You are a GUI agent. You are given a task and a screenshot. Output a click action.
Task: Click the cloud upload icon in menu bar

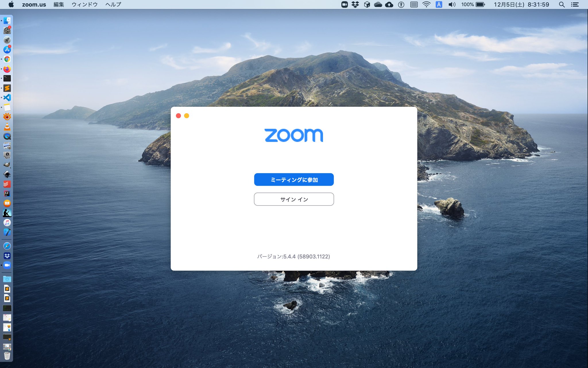(389, 4)
